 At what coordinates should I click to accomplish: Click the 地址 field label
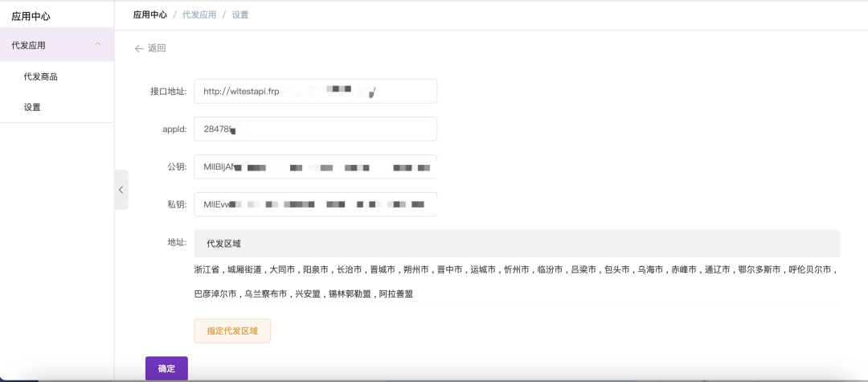(177, 242)
